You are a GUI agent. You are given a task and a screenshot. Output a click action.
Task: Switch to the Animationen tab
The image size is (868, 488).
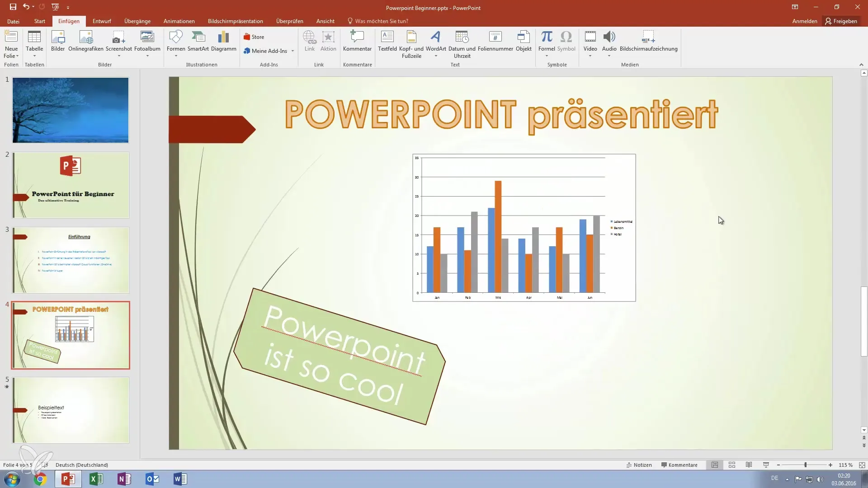(179, 21)
